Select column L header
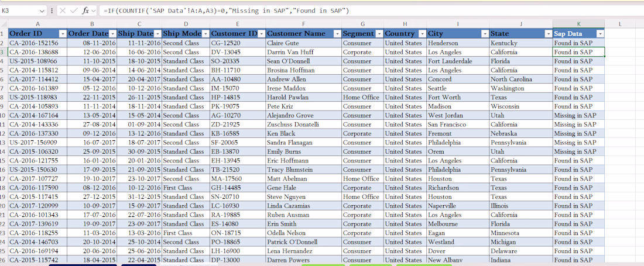 tap(619, 24)
